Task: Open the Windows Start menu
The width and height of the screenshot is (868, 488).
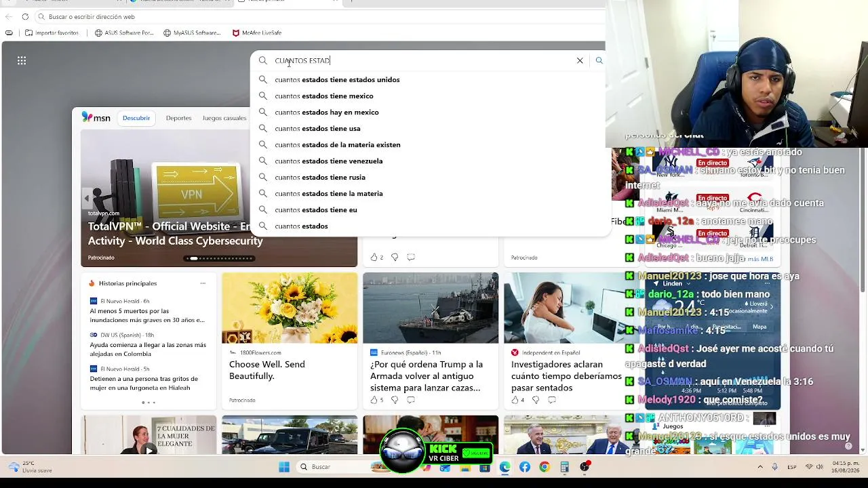Action: click(x=284, y=467)
